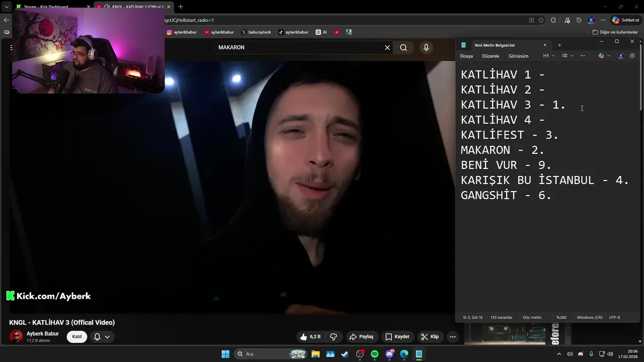644x362 pixels.
Task: Click the YouTube search magnifier button
Action: tap(404, 47)
